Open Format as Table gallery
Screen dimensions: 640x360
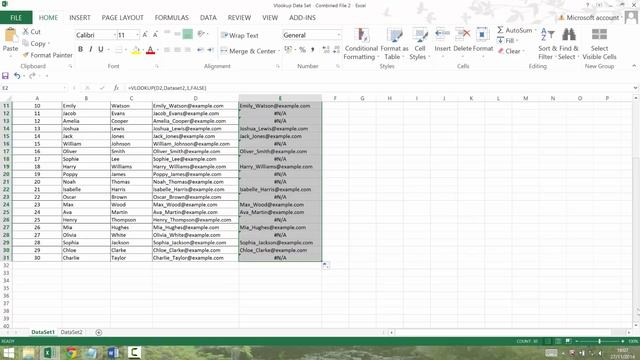pyautogui.click(x=394, y=44)
